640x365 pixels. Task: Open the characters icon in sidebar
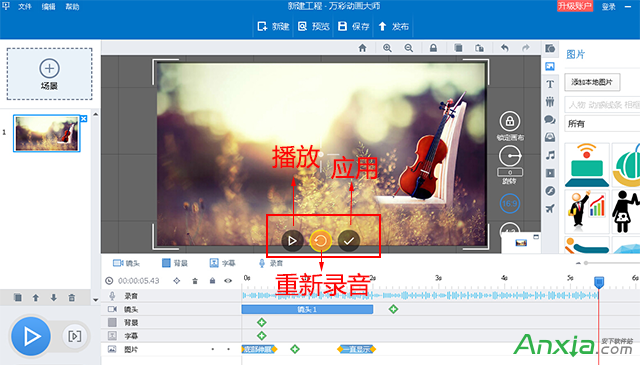pyautogui.click(x=550, y=101)
